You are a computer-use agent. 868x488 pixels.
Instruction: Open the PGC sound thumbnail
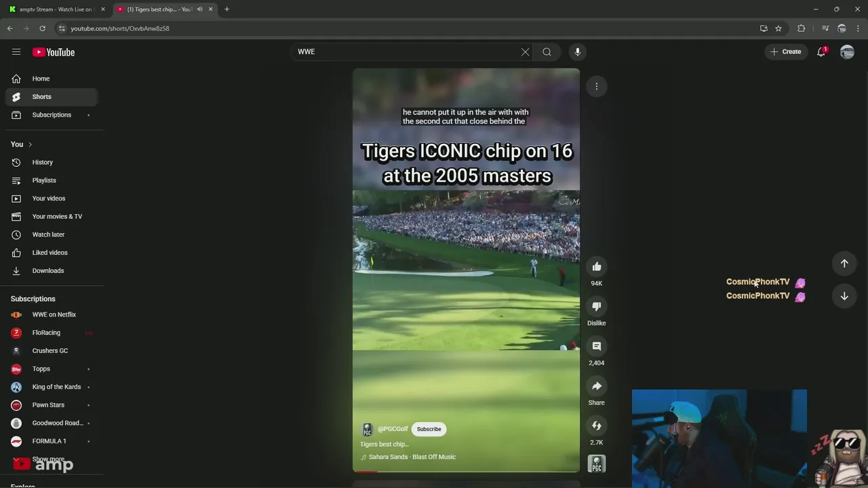[x=597, y=464]
